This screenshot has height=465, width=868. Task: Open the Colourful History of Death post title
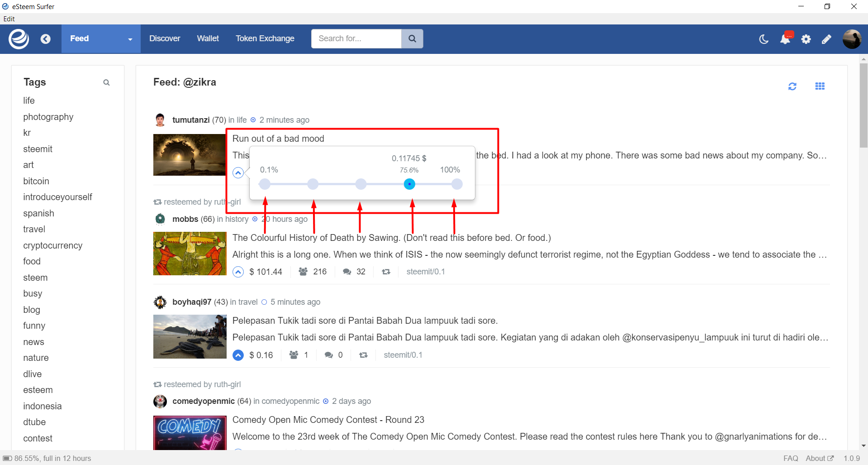click(392, 238)
